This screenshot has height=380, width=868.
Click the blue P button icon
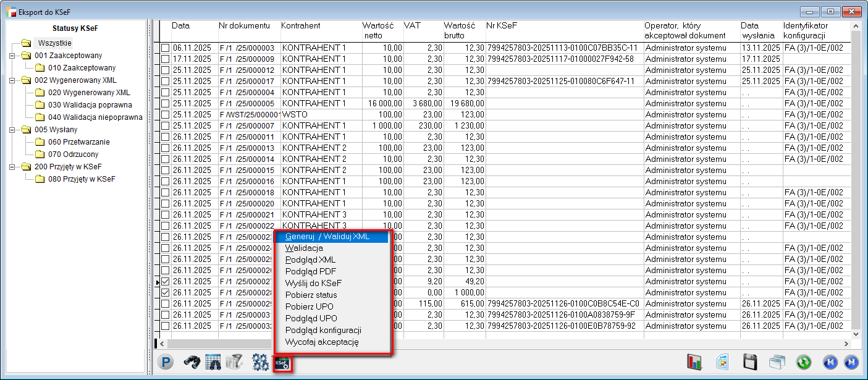(164, 363)
